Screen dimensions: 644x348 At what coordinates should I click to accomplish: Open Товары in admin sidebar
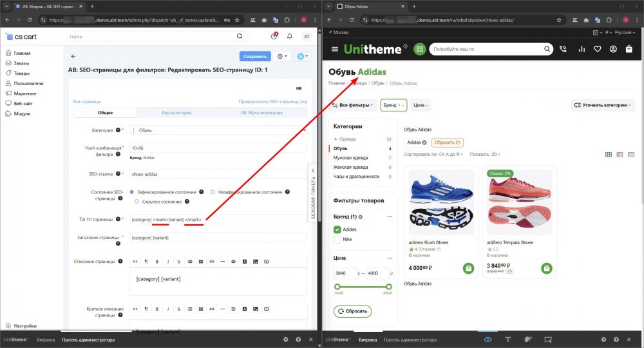click(x=21, y=73)
